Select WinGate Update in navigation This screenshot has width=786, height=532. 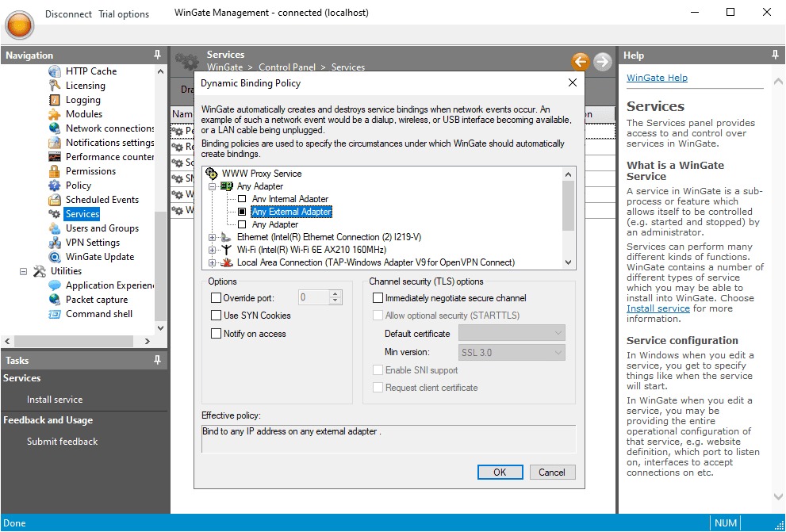99,257
